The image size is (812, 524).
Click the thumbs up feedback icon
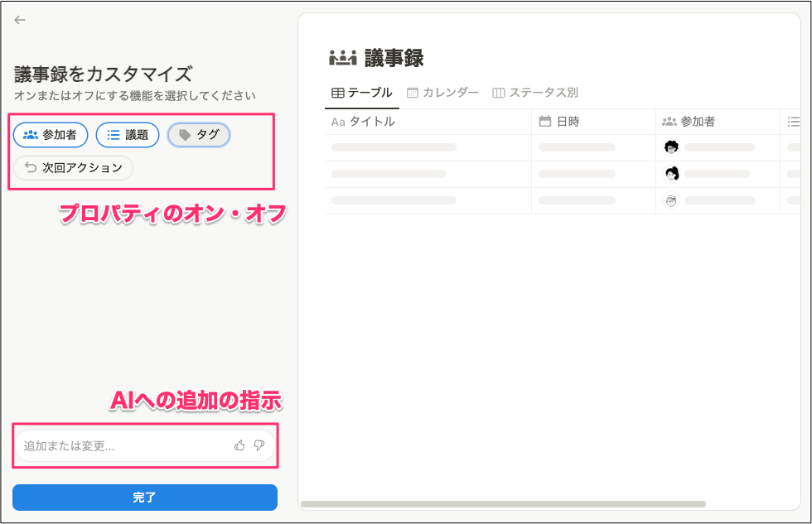(239, 446)
